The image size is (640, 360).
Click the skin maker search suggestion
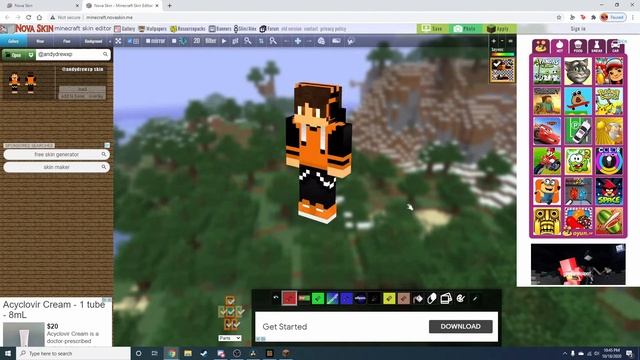pos(56,167)
